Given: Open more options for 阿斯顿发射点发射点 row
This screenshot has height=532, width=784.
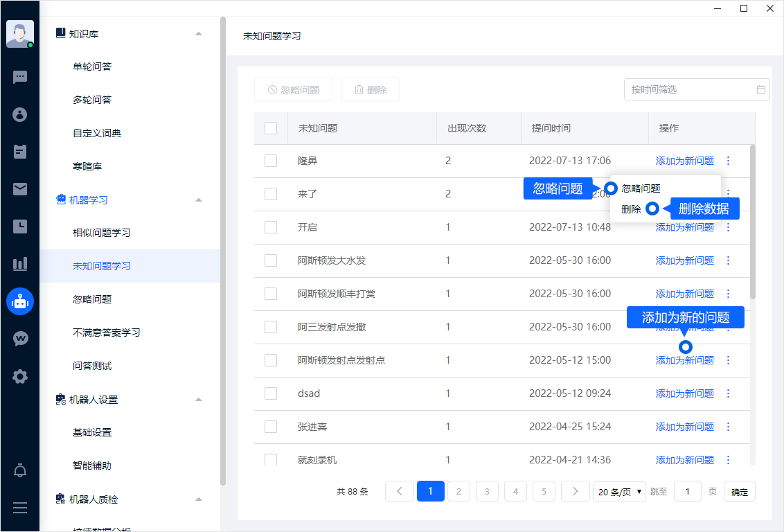Looking at the screenshot, I should coord(728,360).
